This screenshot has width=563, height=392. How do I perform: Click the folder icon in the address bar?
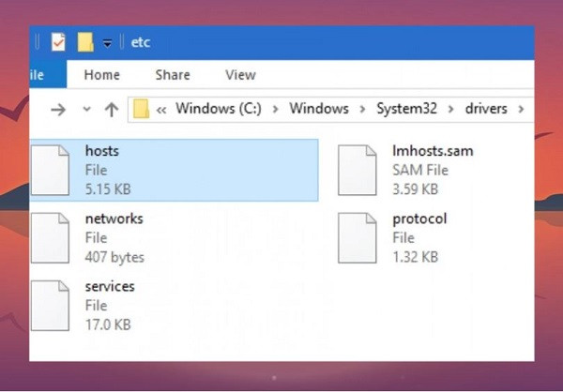point(142,110)
